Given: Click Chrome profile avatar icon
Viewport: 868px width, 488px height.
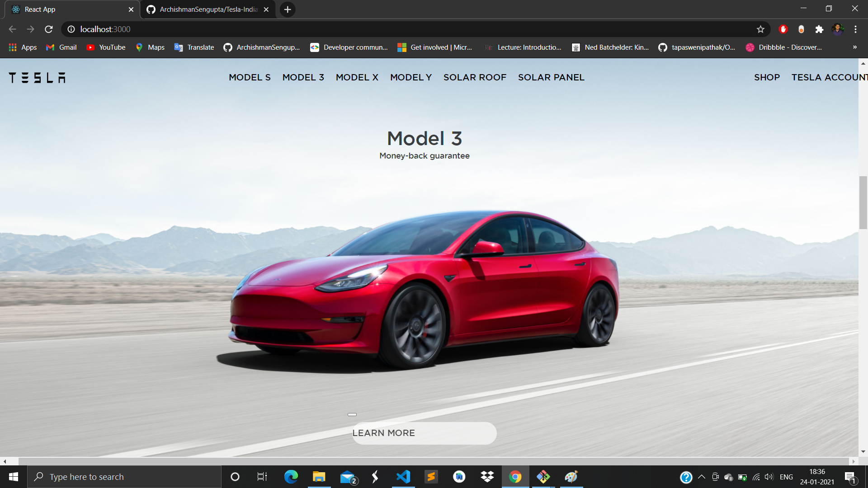Looking at the screenshot, I should click(x=837, y=29).
